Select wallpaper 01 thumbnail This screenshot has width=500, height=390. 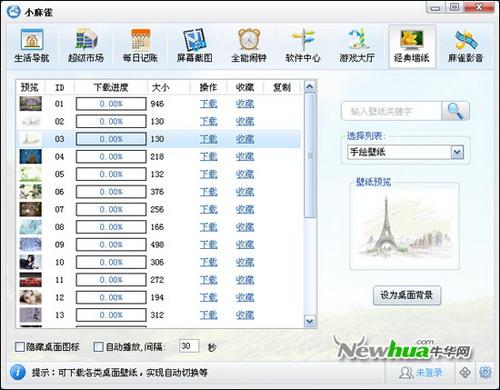pyautogui.click(x=31, y=104)
